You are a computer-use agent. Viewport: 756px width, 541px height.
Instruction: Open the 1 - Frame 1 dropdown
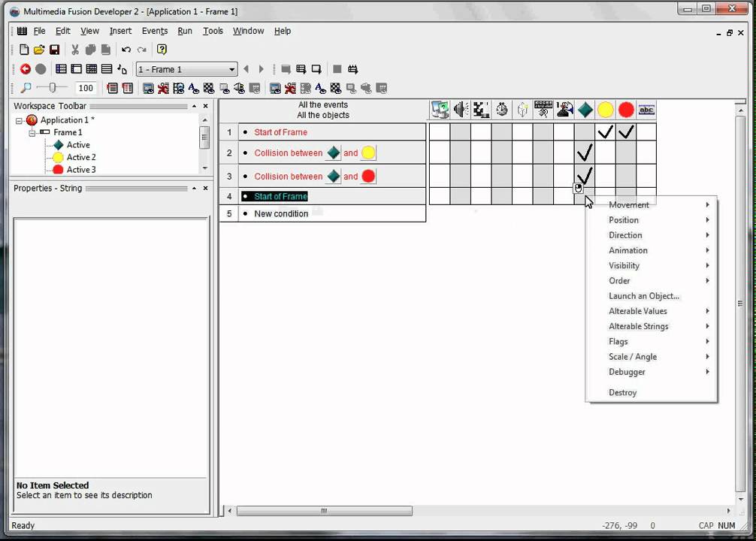(x=187, y=69)
